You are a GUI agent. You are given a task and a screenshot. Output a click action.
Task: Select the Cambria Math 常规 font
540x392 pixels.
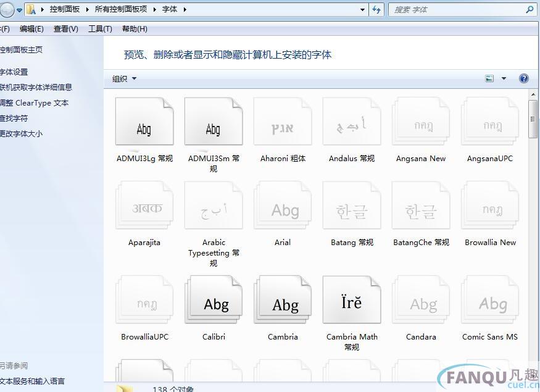(x=352, y=299)
